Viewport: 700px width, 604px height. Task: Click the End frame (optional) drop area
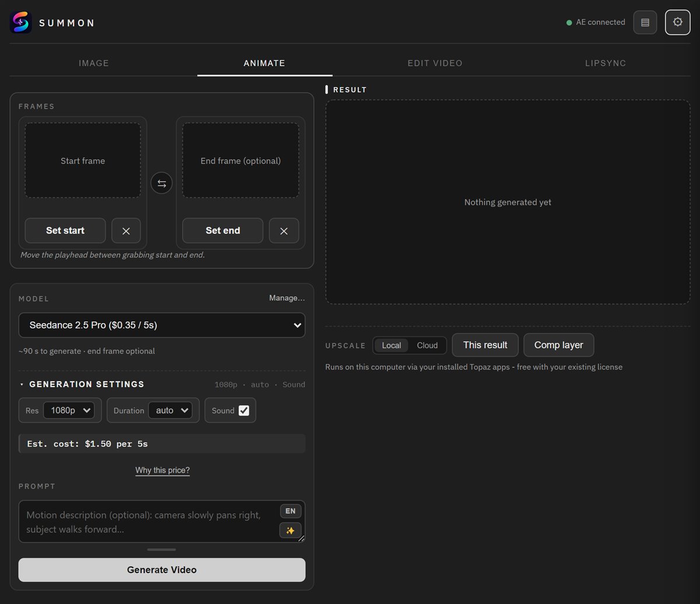240,161
